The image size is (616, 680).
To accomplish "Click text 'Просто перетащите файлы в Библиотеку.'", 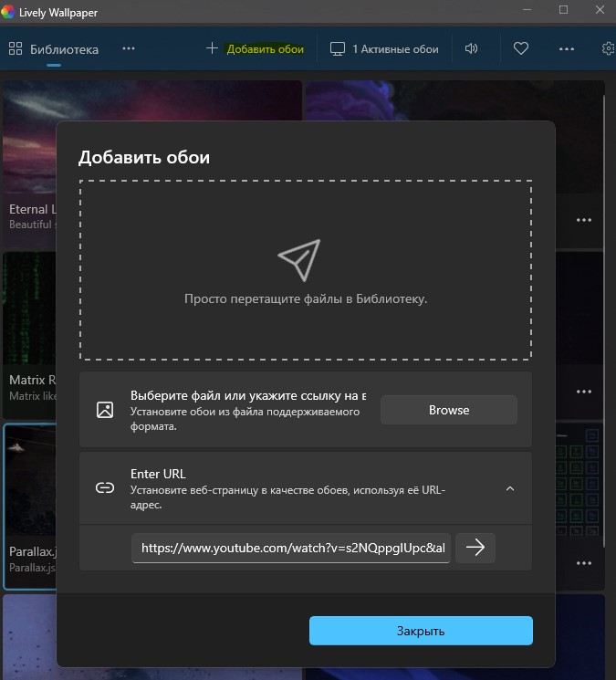I will pos(306,298).
